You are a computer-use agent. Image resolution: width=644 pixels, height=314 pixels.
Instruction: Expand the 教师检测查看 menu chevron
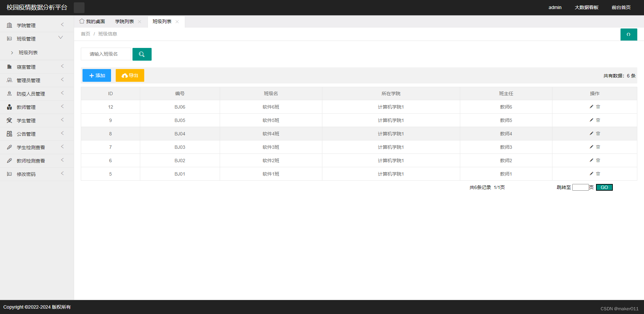click(62, 160)
